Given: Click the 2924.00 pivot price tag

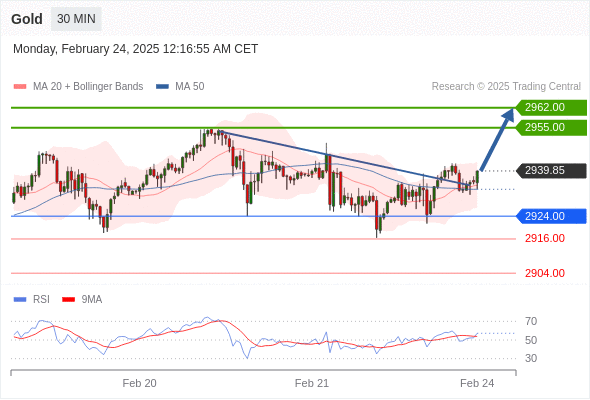Looking at the screenshot, I should (x=551, y=216).
